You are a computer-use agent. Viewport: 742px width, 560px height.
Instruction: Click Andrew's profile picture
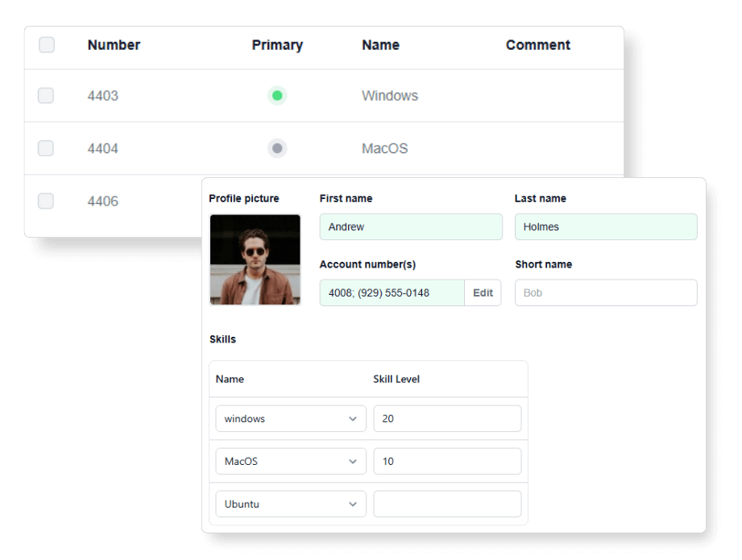pyautogui.click(x=255, y=259)
